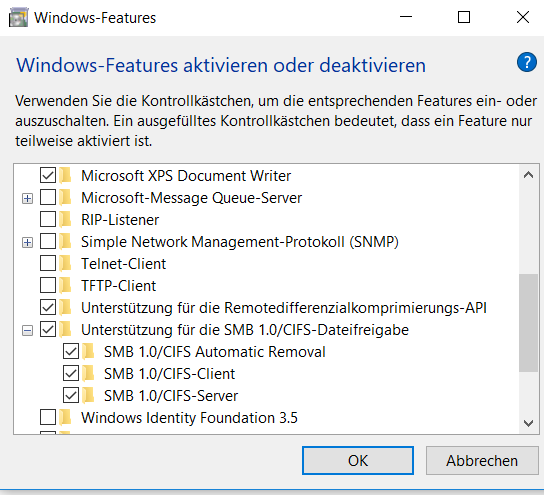Collapse the SMB 1.0/CIFS-Dateifreigabe node

27,331
